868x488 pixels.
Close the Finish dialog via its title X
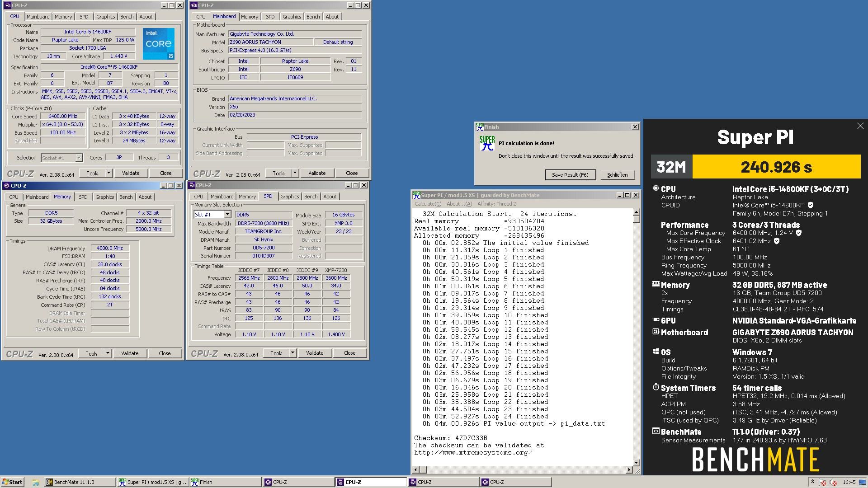click(x=635, y=127)
